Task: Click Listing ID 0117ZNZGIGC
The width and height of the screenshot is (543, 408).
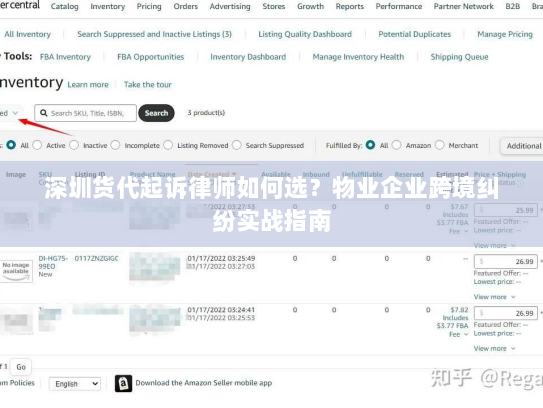Action: click(x=97, y=258)
